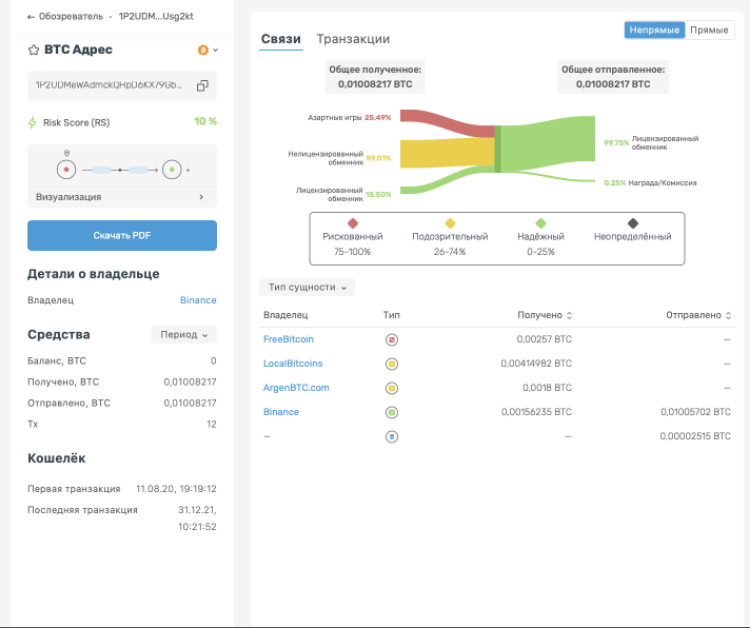
Task: Click LocalBitcoins yellow type icon
Action: [x=392, y=364]
